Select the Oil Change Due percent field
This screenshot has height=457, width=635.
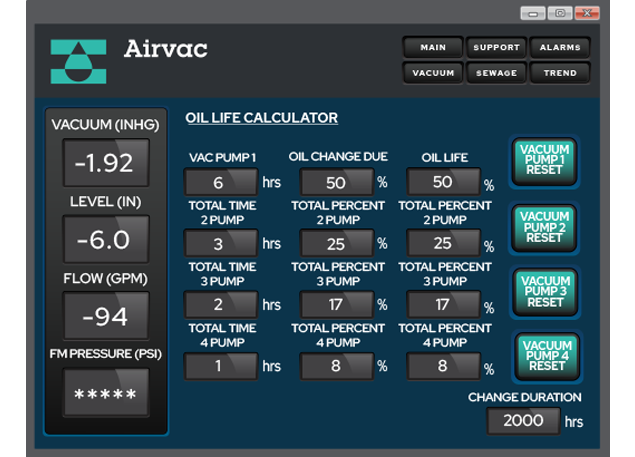click(336, 183)
